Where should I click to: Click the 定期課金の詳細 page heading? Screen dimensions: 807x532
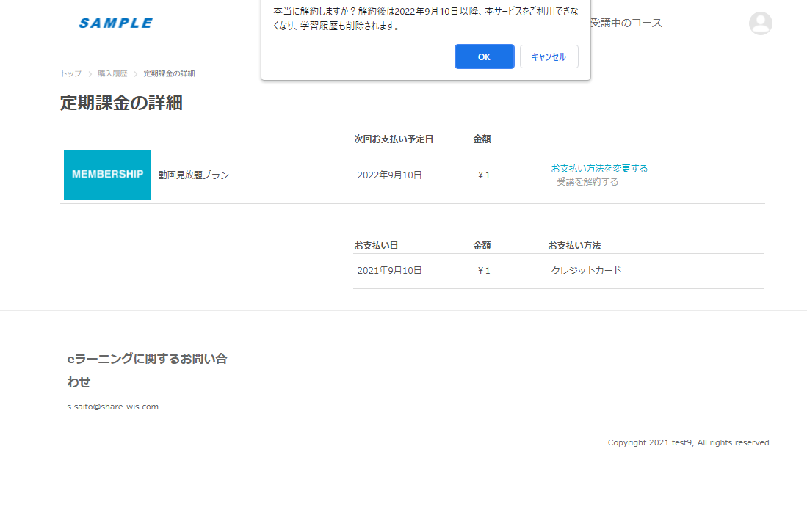[x=121, y=103]
